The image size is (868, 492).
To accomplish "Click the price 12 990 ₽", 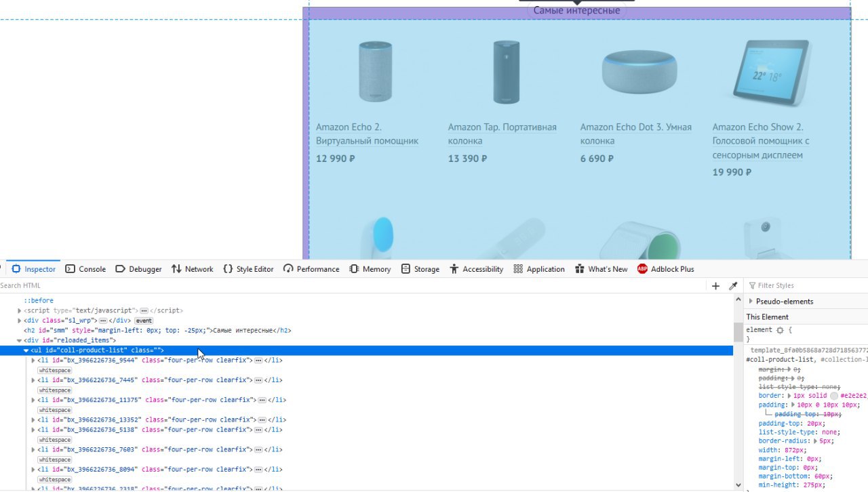I will 336,159.
